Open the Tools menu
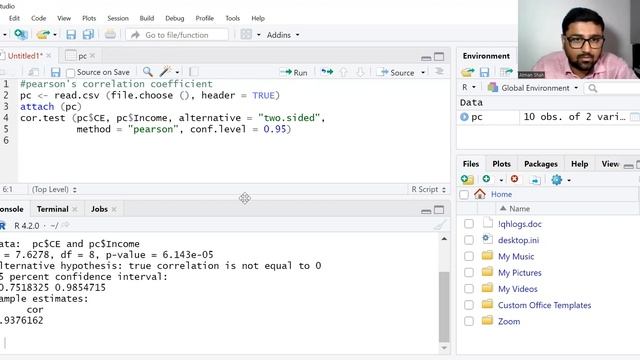640x360 pixels. coord(232,18)
